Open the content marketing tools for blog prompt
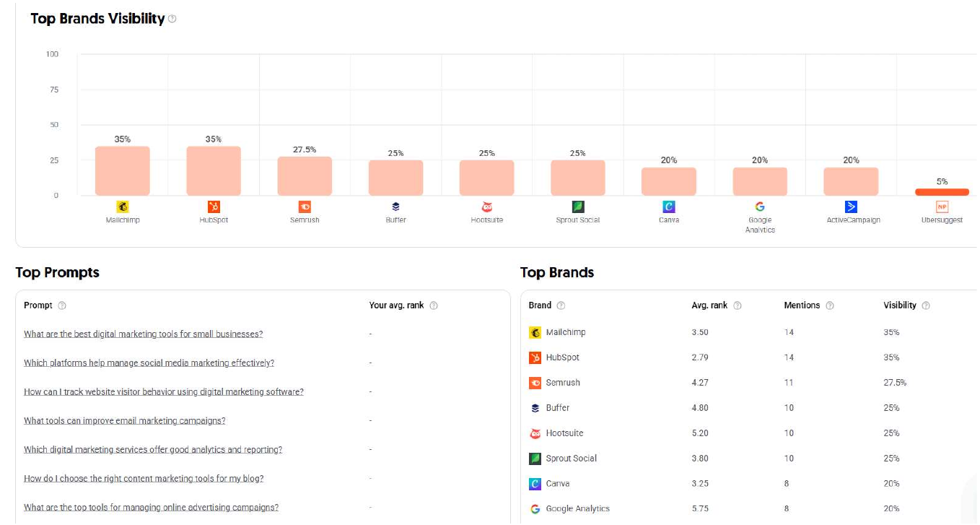Image resolution: width=980 pixels, height=525 pixels. [x=144, y=479]
